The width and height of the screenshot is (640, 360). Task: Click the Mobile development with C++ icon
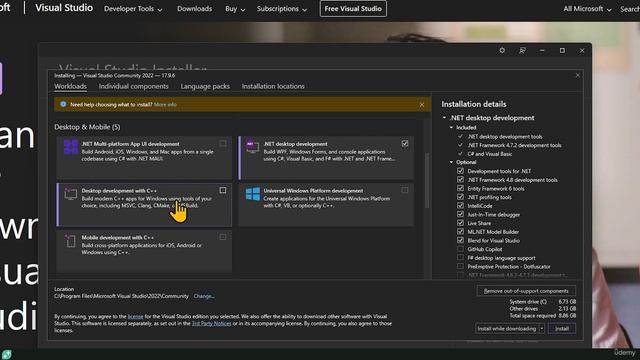point(71,241)
